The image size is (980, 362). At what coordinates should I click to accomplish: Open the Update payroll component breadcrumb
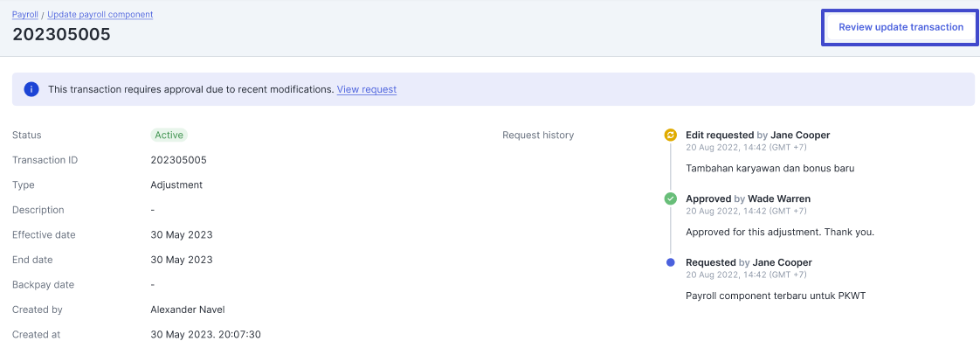click(x=100, y=15)
